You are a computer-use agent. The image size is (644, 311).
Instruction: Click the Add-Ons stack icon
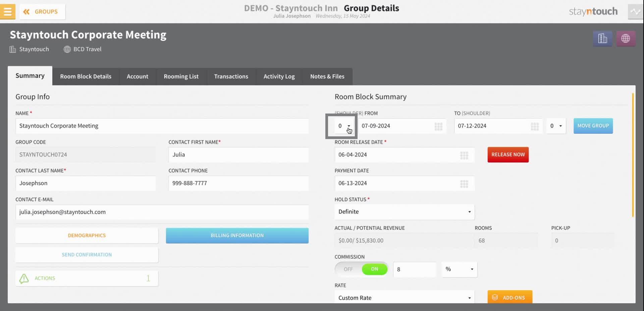point(495,298)
